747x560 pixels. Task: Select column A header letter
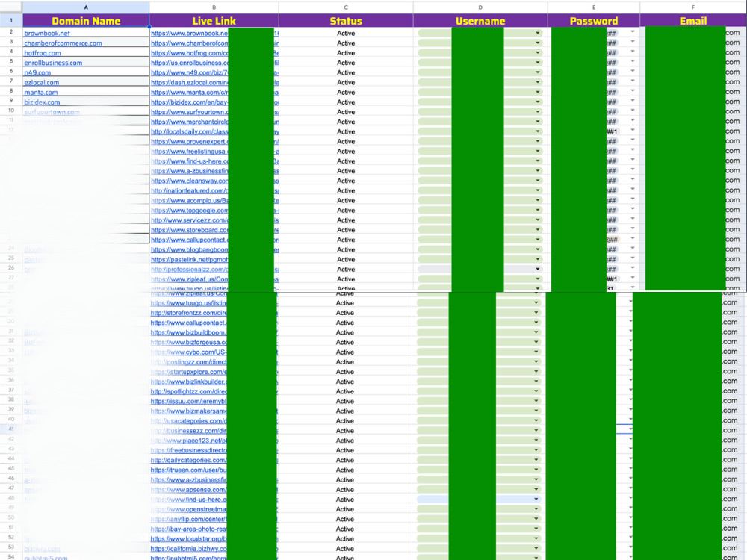pyautogui.click(x=86, y=7)
